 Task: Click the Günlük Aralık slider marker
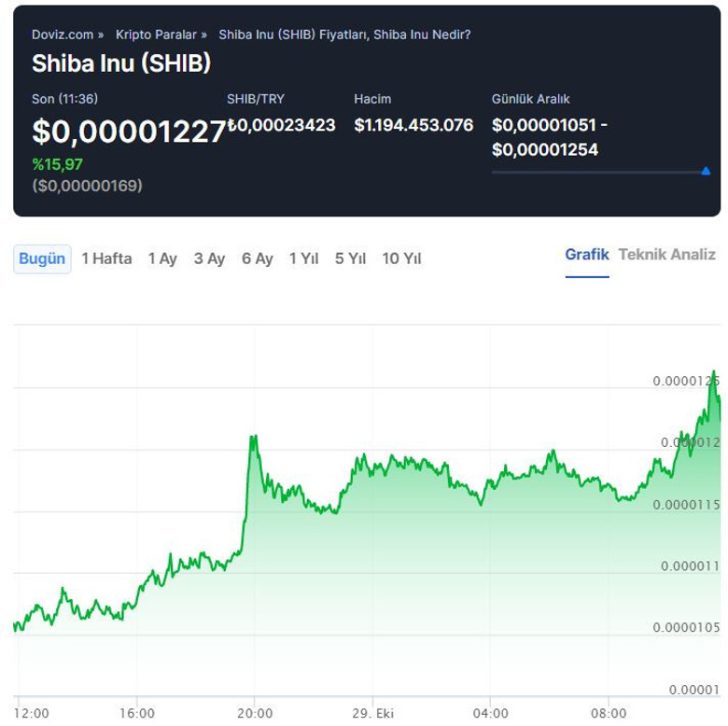[x=705, y=172]
